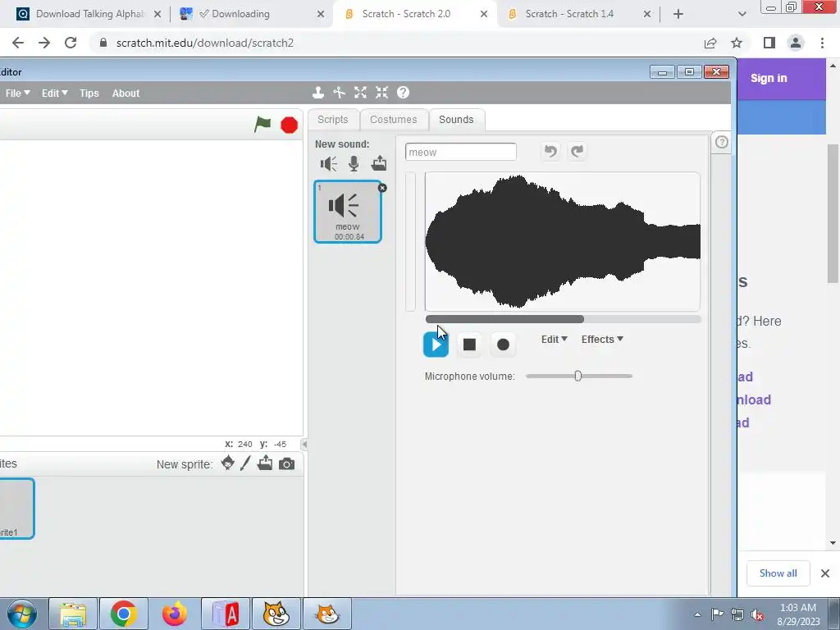
Task: Click the address bar URL
Action: click(204, 43)
